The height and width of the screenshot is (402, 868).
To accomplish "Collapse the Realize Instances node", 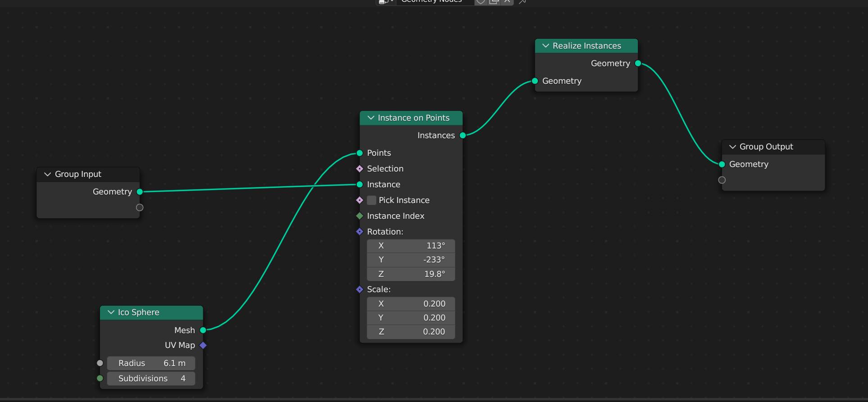I will coord(546,46).
